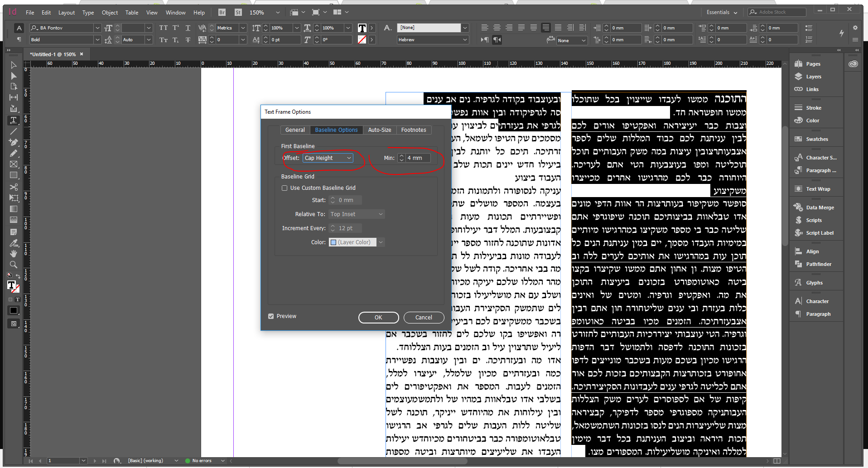Open the Glyphs panel
The width and height of the screenshot is (868, 468).
814,283
